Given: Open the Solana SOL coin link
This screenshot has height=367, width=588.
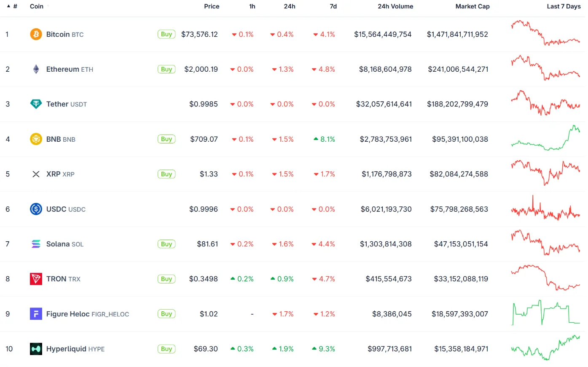Looking at the screenshot, I should [x=65, y=244].
